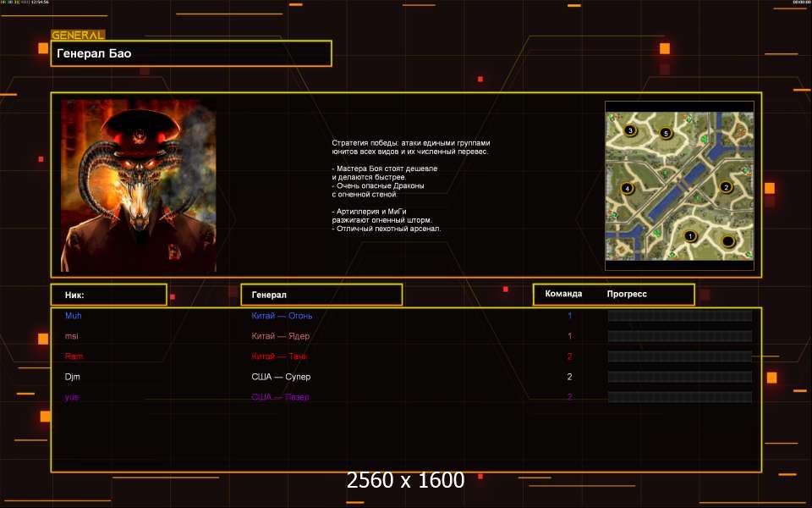Click start position 5 map marker
This screenshot has height=508, width=812.
point(666,133)
